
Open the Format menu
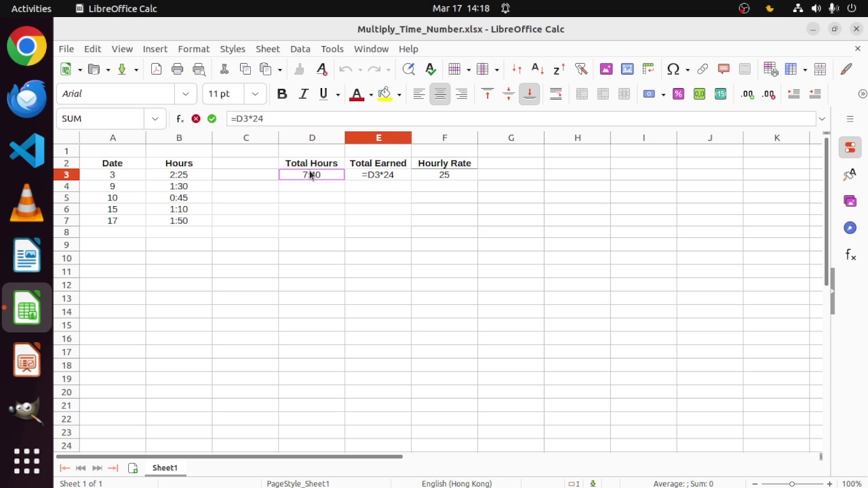point(193,49)
